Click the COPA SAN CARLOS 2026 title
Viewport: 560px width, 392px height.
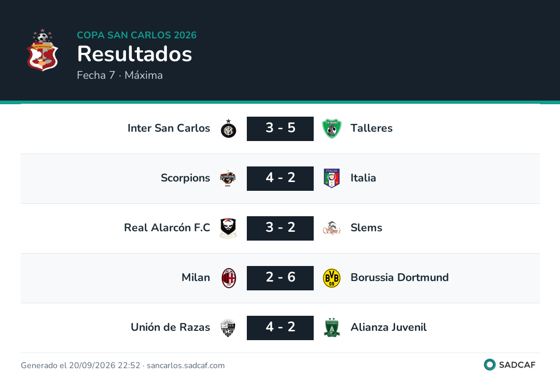137,35
